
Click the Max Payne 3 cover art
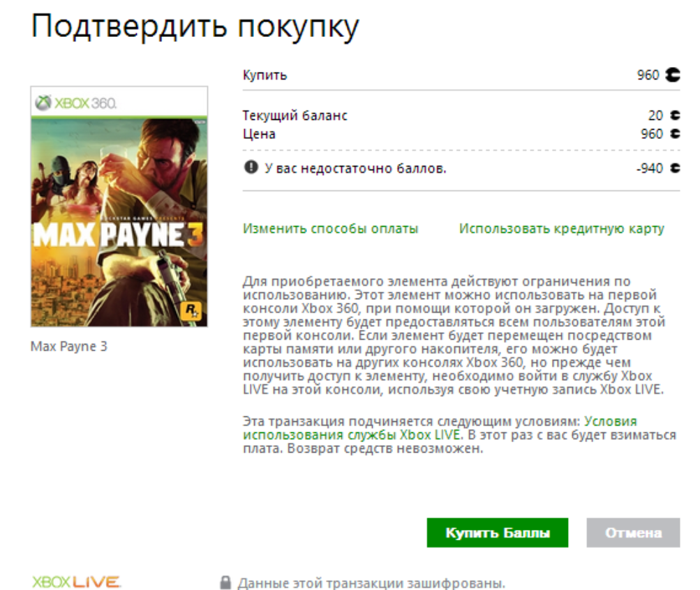119,206
